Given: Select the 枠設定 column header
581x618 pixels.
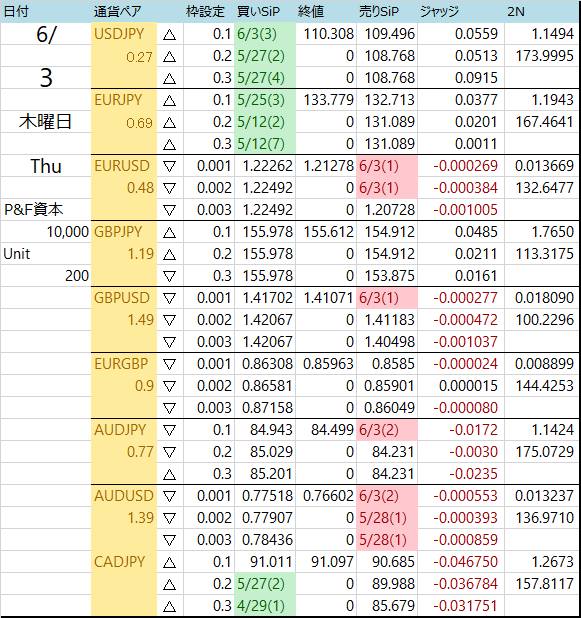Looking at the screenshot, I should pos(205,11).
